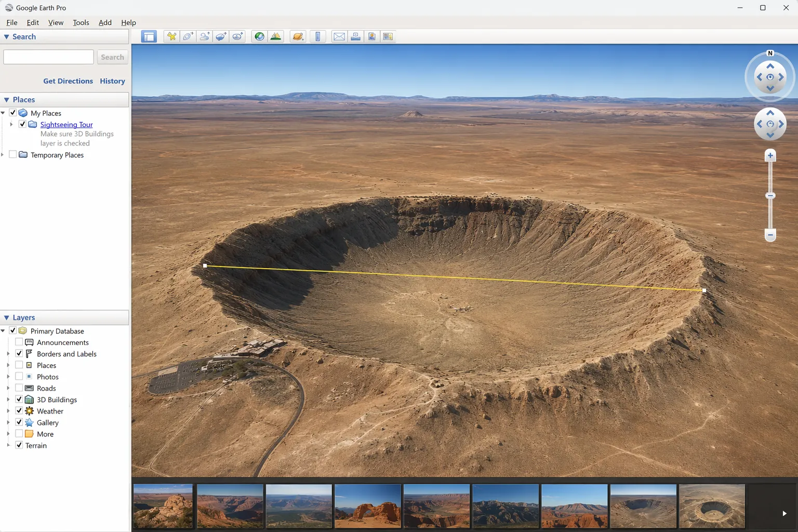Collapse the Places panel triangle

click(6, 100)
